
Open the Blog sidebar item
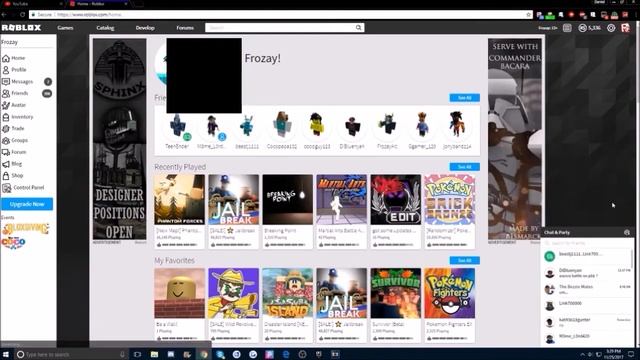click(x=12, y=164)
